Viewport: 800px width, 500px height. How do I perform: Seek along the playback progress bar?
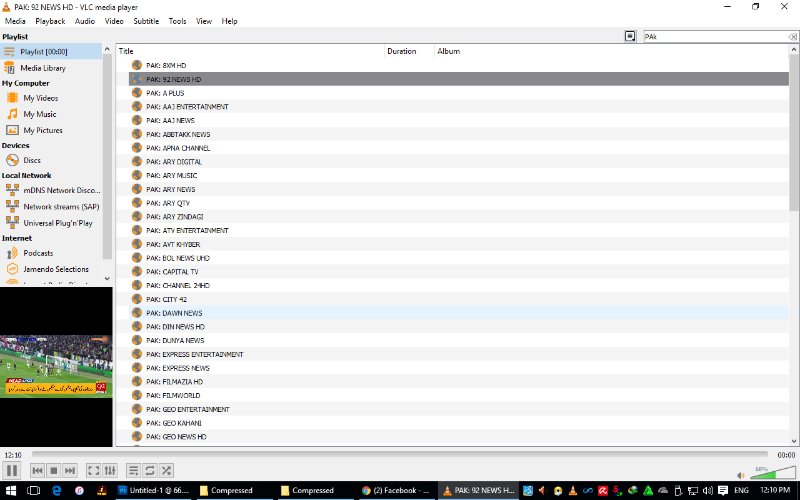click(x=399, y=454)
